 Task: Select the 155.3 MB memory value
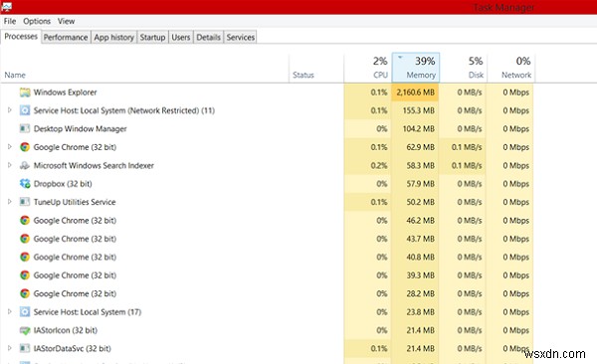pos(419,110)
